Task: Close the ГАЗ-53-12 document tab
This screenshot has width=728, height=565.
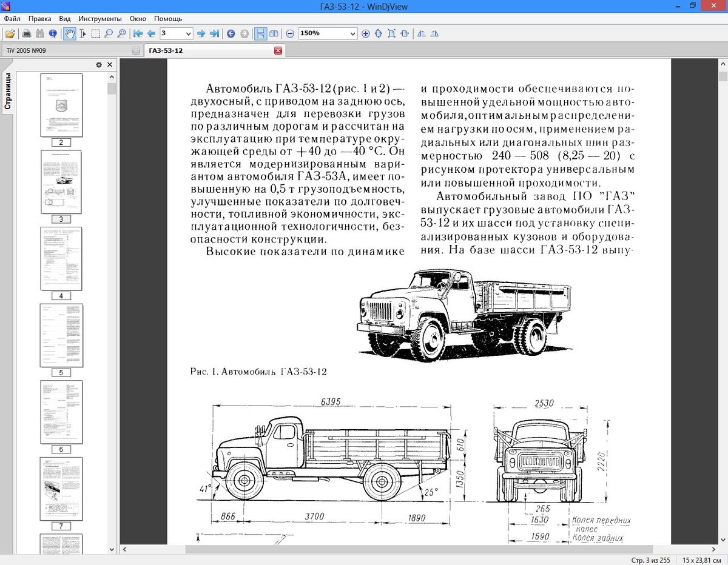Action: [278, 51]
